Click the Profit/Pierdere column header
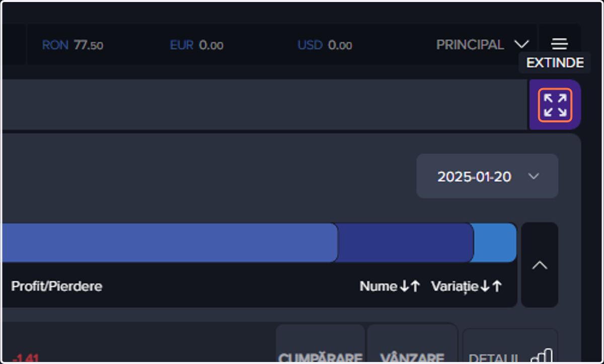 point(57,286)
